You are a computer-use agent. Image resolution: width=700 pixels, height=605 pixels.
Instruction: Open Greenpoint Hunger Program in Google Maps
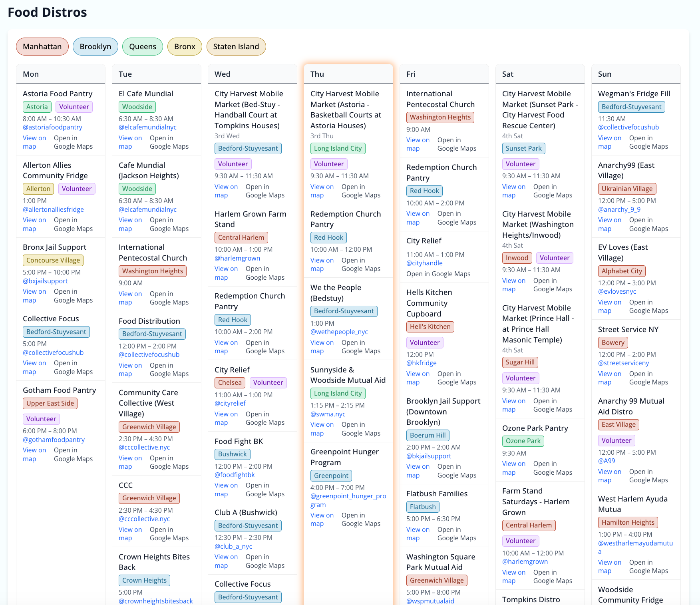coord(361,519)
